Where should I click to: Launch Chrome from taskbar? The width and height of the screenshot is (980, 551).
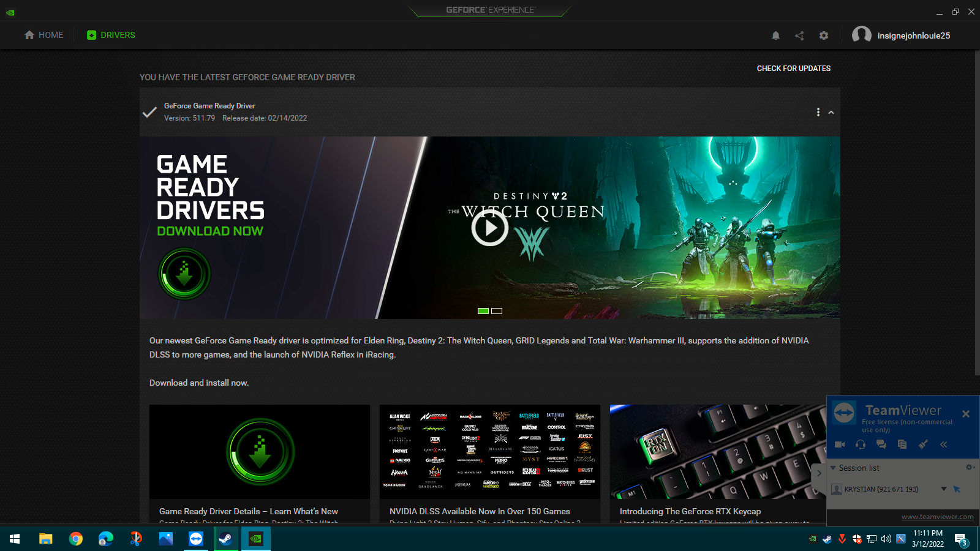(x=76, y=539)
